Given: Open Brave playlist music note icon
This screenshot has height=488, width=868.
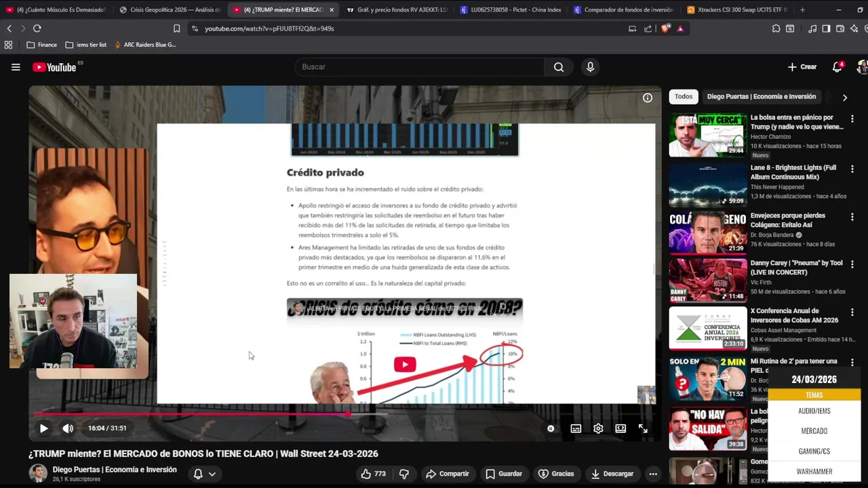Looking at the screenshot, I should point(812,28).
